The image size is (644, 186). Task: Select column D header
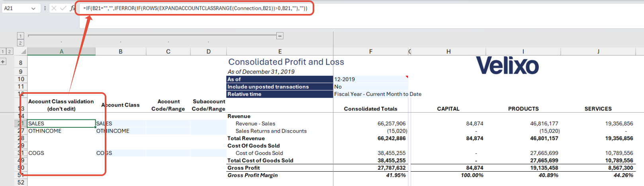click(x=208, y=51)
